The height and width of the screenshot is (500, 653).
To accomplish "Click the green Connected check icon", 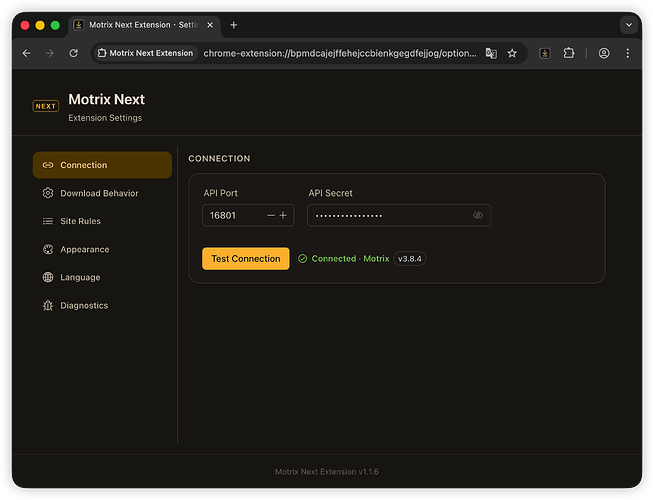I will [303, 259].
